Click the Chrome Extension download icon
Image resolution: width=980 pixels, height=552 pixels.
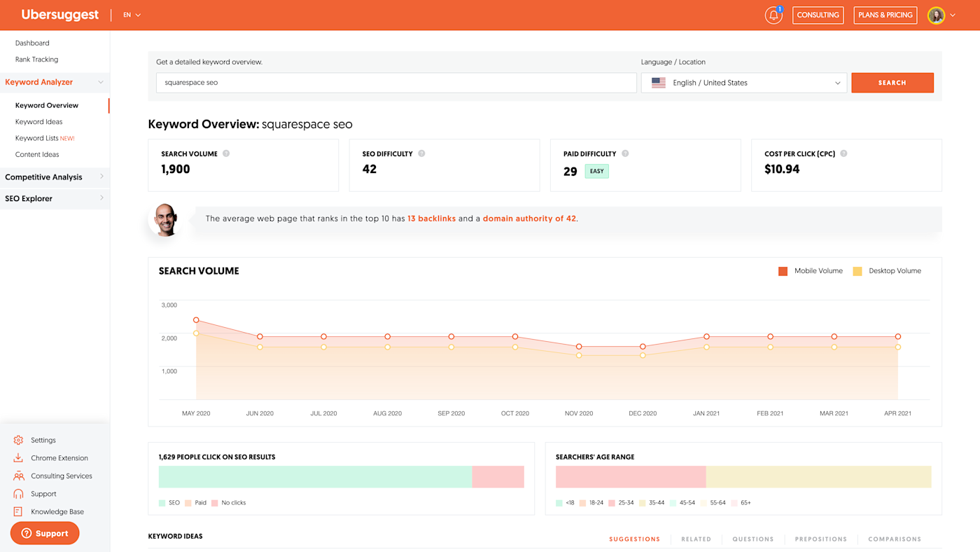coord(18,458)
